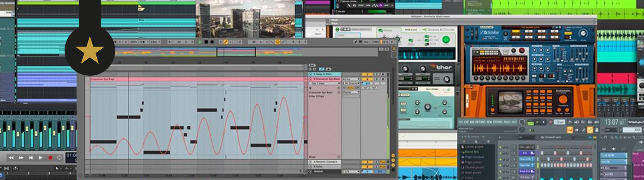Open the PATTERNS menu in FL Studio
The height and width of the screenshot is (180, 644).
click(480, 122)
